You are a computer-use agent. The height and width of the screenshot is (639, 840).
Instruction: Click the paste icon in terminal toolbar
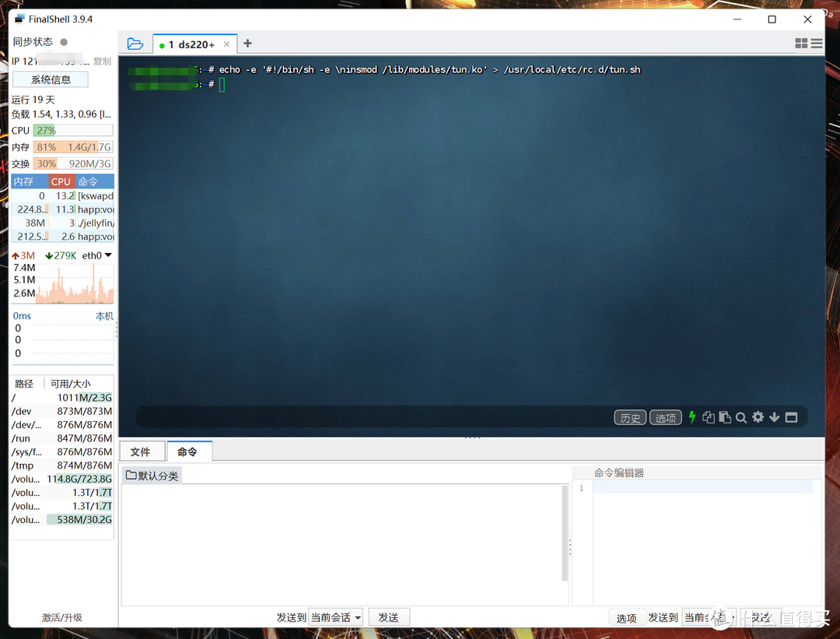coord(725,417)
